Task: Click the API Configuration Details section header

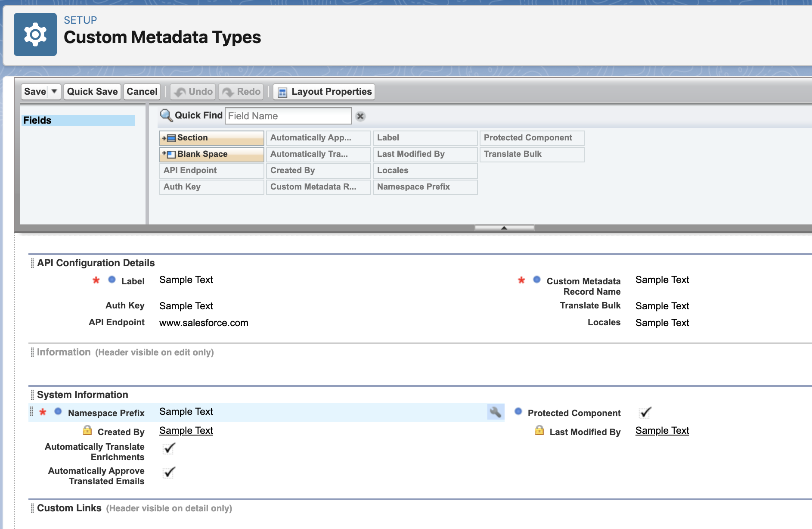Action: click(96, 263)
